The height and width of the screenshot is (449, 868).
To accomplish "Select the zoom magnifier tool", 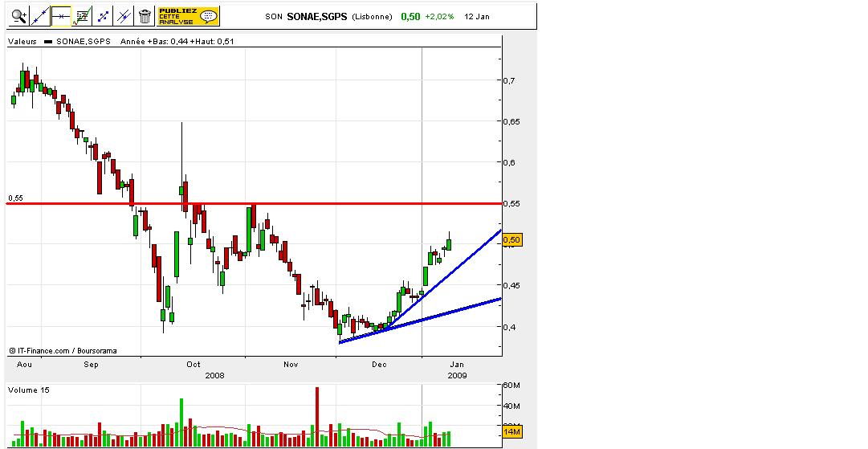I will 19,16.
